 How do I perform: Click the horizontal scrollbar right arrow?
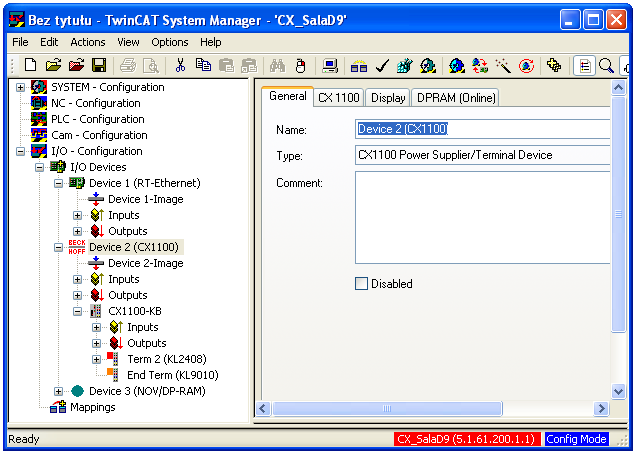coord(601,408)
